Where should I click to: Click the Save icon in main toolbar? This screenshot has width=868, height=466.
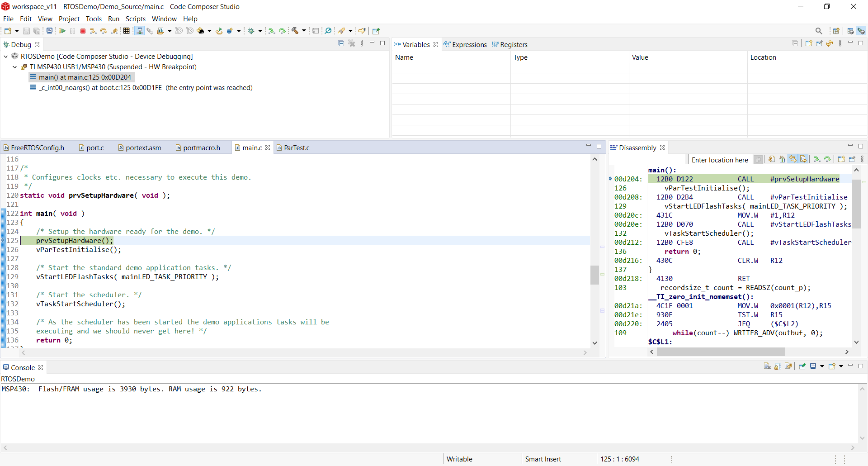[26, 31]
